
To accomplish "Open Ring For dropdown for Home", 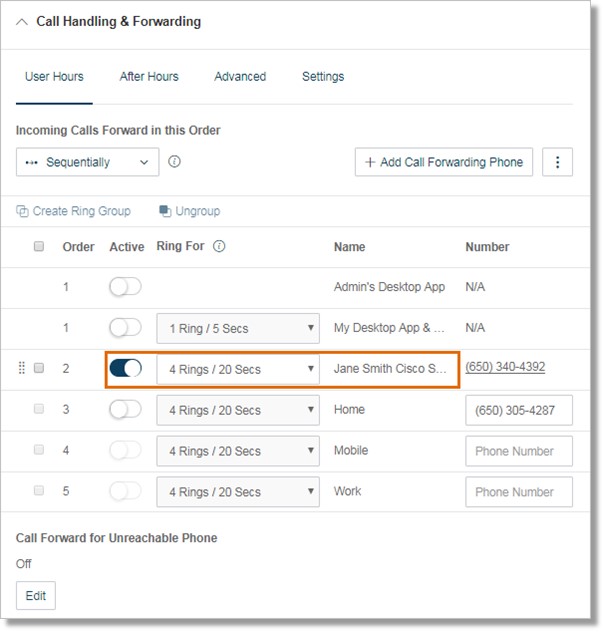I will [x=238, y=410].
